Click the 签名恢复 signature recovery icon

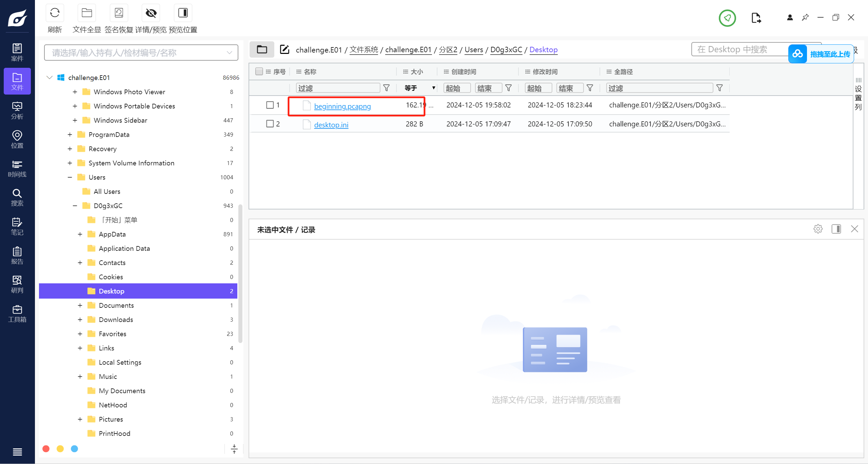[x=119, y=13]
